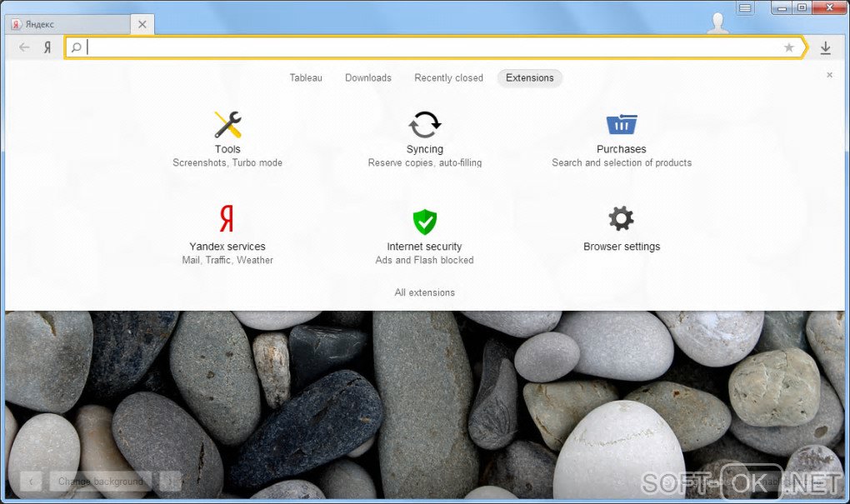This screenshot has width=850, height=504.
Task: Maximize the browser window
Action: pos(802,7)
